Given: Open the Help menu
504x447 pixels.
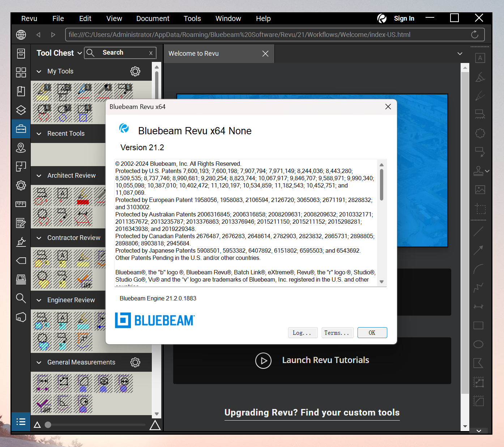Looking at the screenshot, I should [x=263, y=18].
